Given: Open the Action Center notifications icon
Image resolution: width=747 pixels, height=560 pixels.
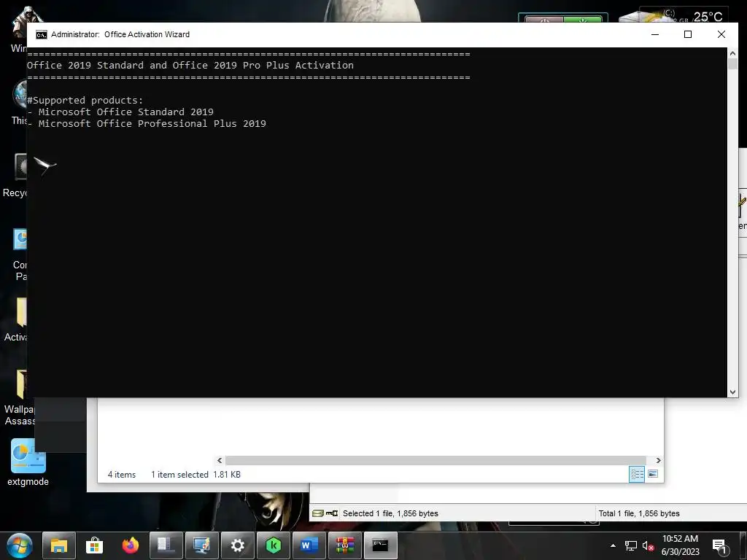Looking at the screenshot, I should click(x=719, y=545).
